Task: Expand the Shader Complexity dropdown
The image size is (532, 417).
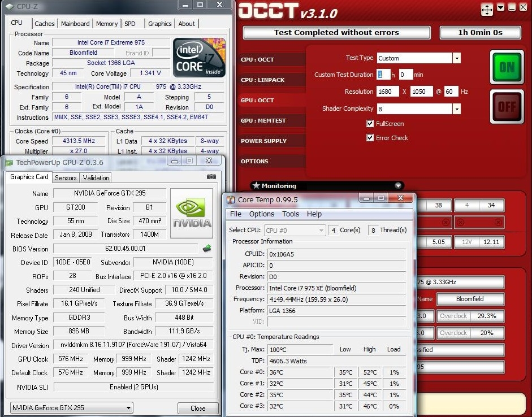Action: tap(456, 108)
